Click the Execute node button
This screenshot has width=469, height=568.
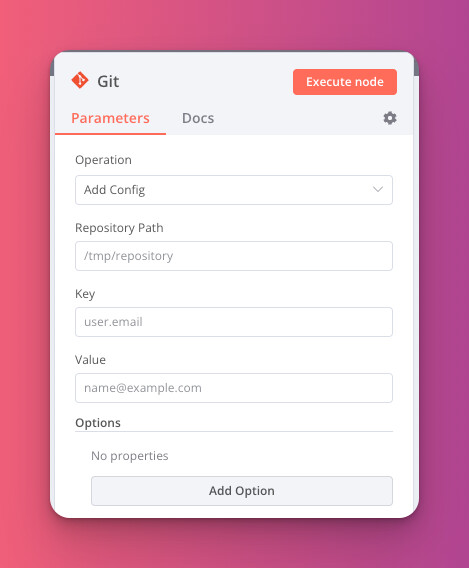click(x=345, y=82)
